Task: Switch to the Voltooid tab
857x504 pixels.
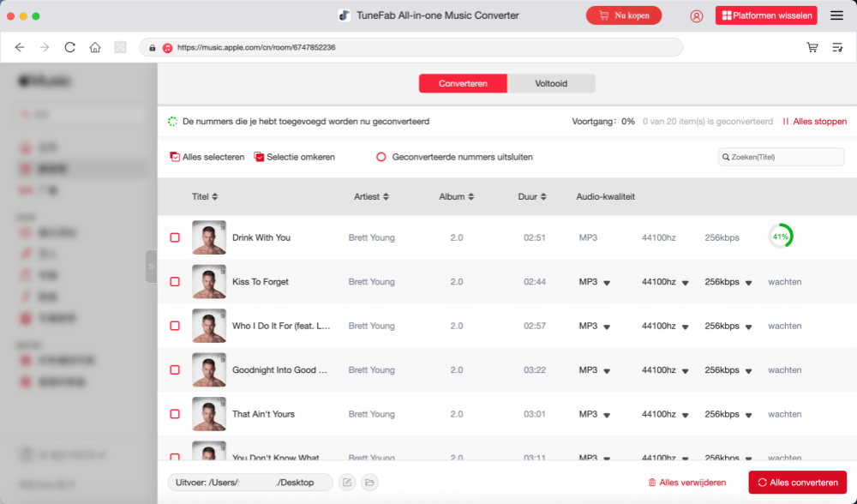Action: point(551,84)
